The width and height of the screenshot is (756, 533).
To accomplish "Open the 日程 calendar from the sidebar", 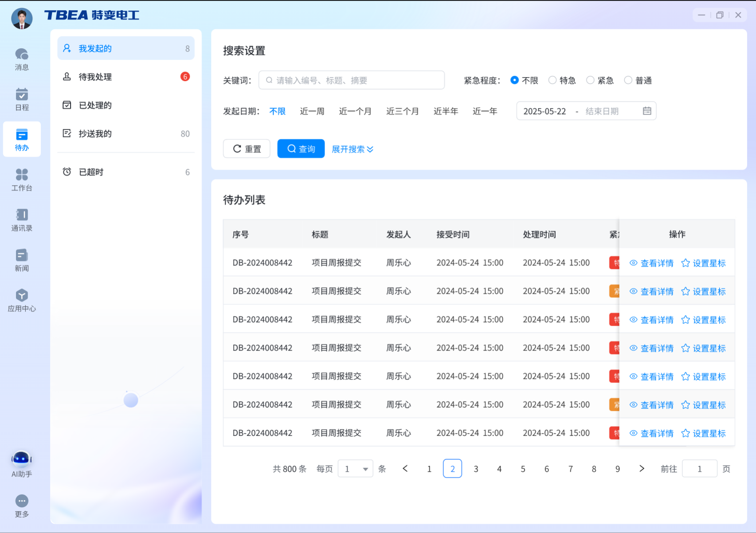I will click(x=21, y=98).
